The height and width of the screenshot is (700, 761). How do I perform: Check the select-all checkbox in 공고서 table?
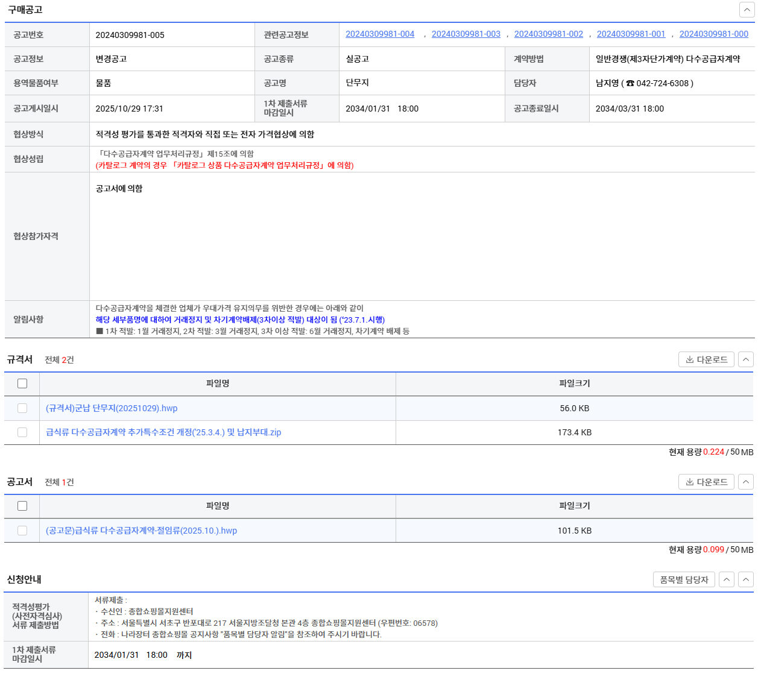(22, 506)
